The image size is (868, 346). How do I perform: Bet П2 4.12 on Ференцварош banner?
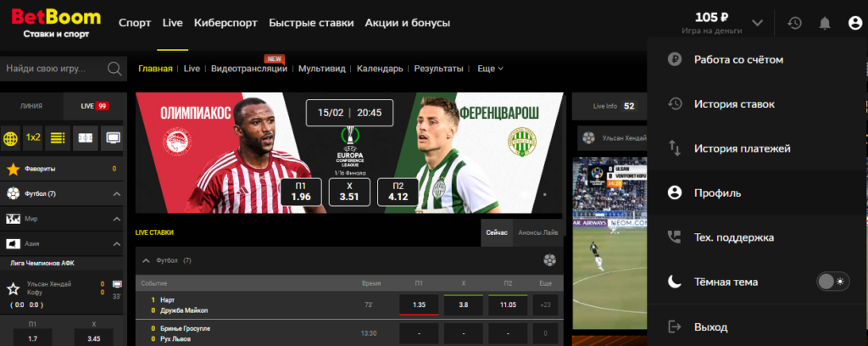coord(398,193)
